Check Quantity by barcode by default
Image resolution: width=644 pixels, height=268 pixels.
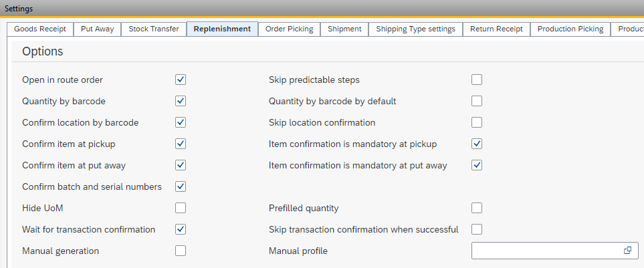(x=477, y=101)
